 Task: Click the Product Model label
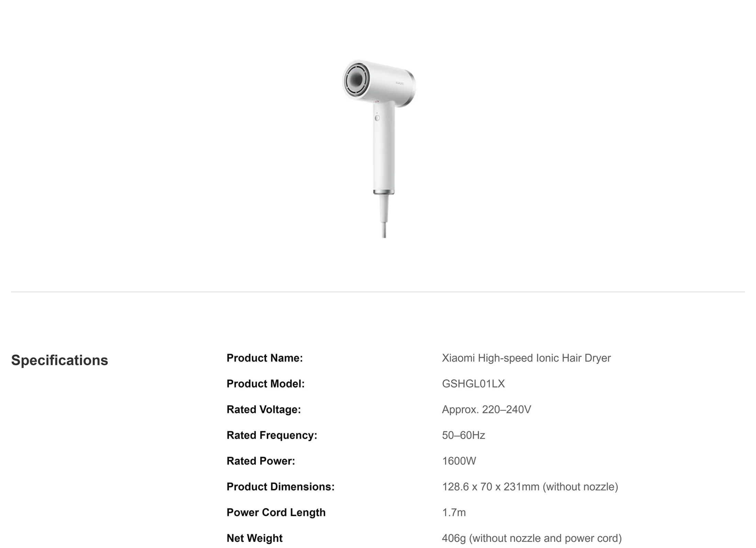tap(266, 384)
